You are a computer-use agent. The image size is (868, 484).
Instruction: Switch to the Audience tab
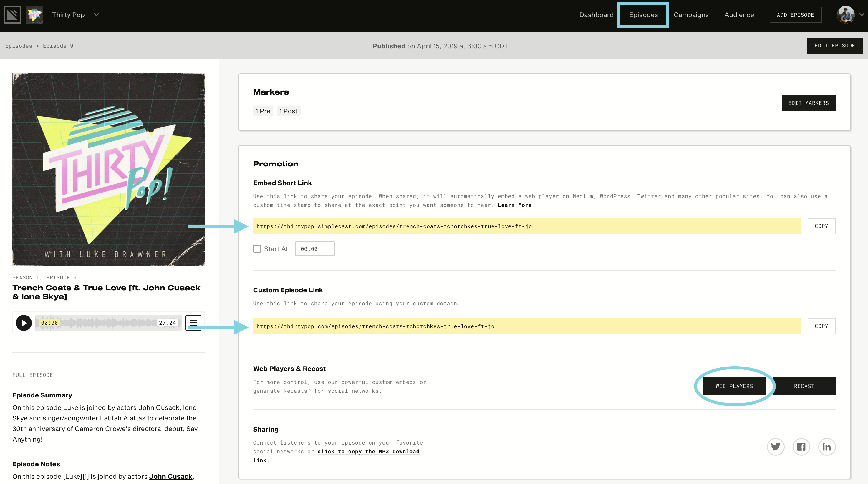click(739, 15)
